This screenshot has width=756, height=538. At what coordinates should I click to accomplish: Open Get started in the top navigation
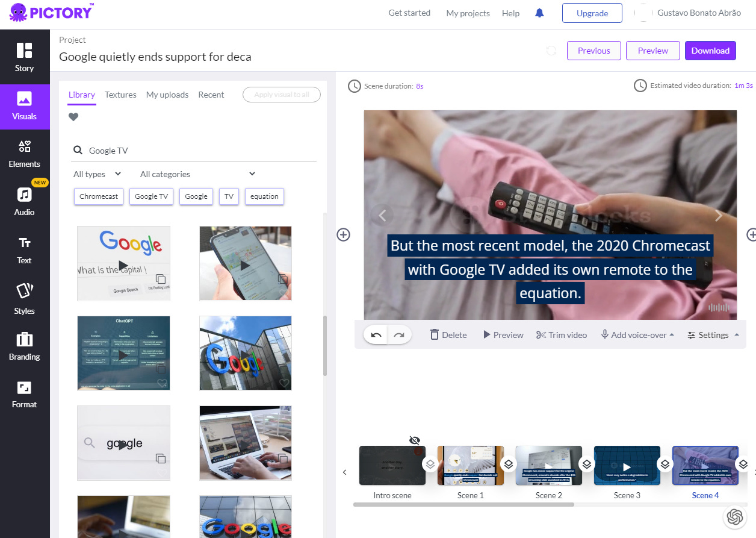coord(409,13)
